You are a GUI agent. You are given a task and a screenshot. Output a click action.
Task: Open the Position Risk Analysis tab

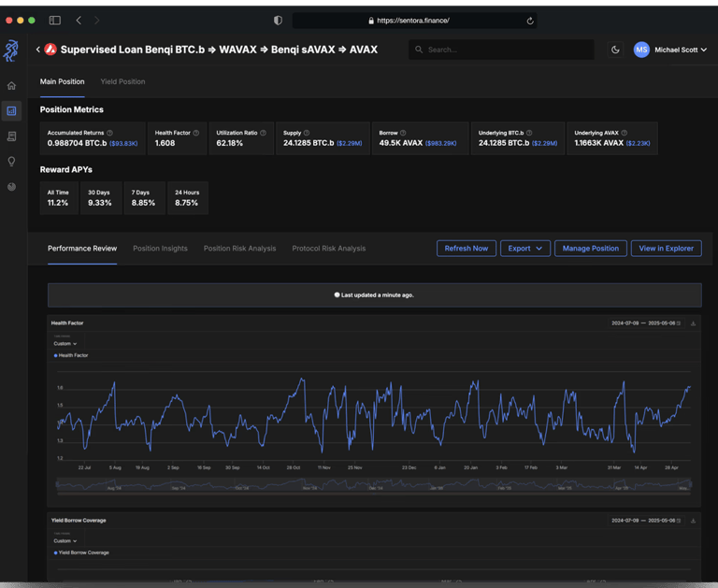pyautogui.click(x=239, y=249)
